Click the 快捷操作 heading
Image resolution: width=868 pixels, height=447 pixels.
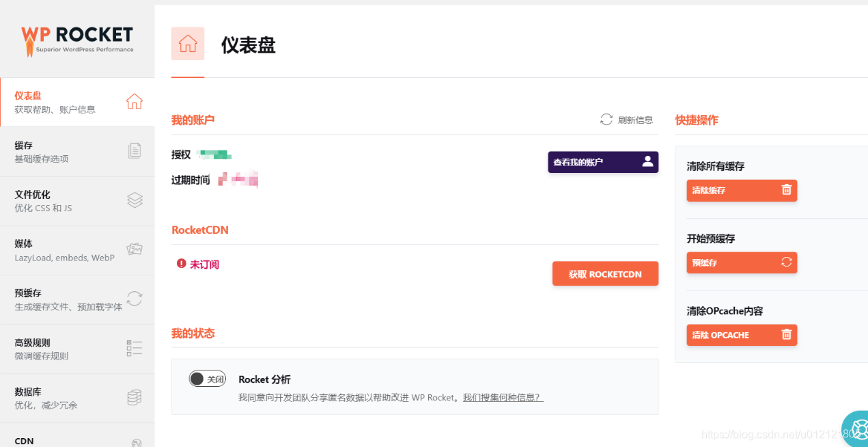[x=697, y=120]
